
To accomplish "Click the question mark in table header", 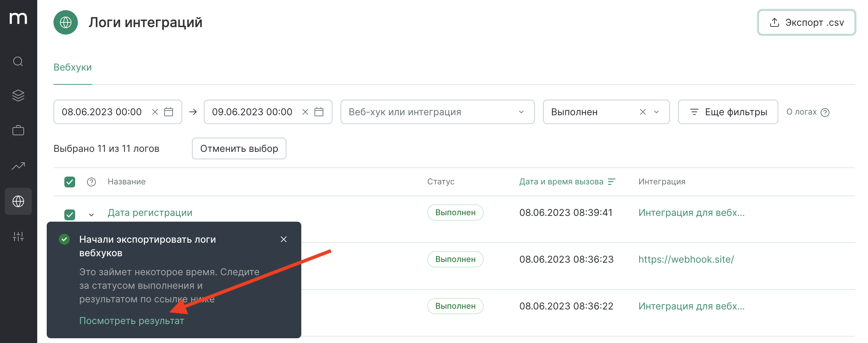I will [x=91, y=182].
